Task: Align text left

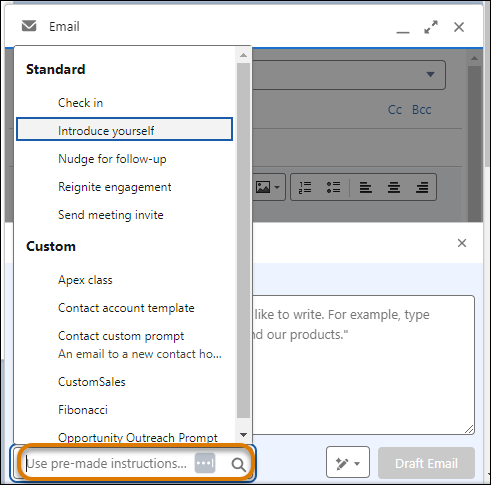Action: tap(366, 187)
